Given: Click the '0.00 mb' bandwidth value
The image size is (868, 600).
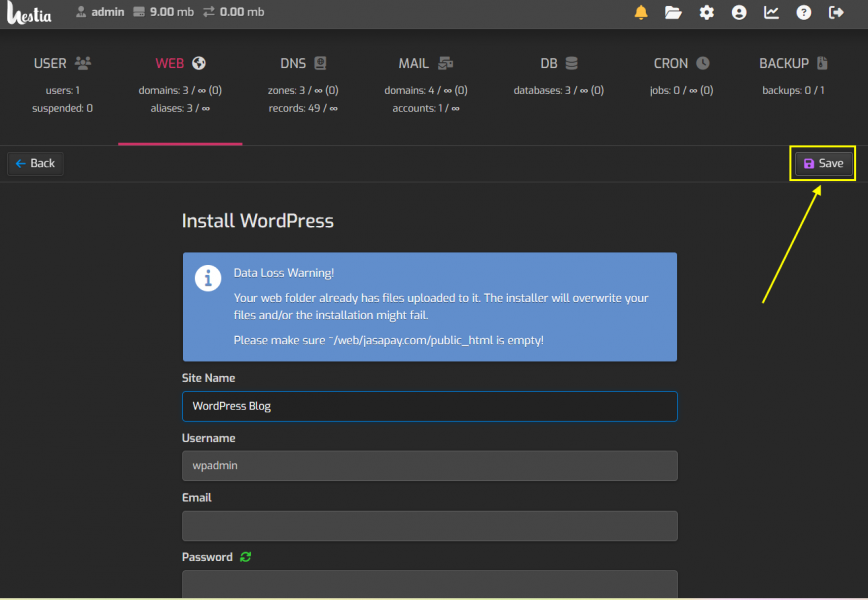Looking at the screenshot, I should coord(242,12).
